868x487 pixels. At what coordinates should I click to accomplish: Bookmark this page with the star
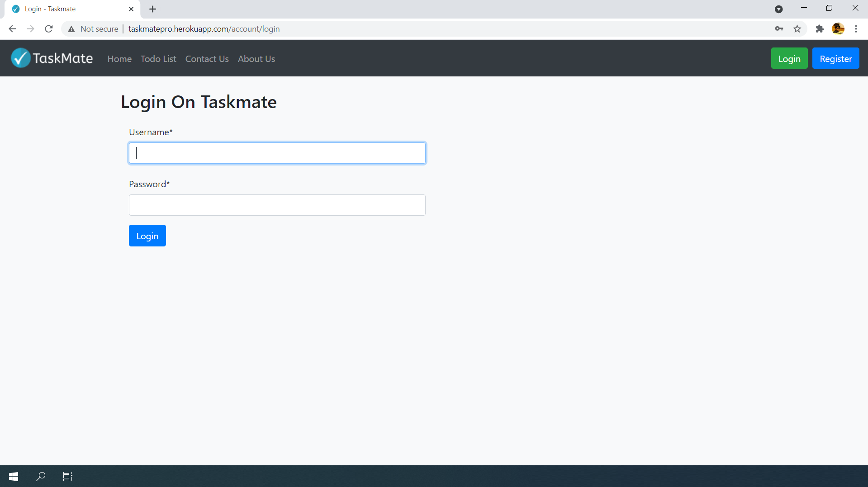pyautogui.click(x=797, y=28)
